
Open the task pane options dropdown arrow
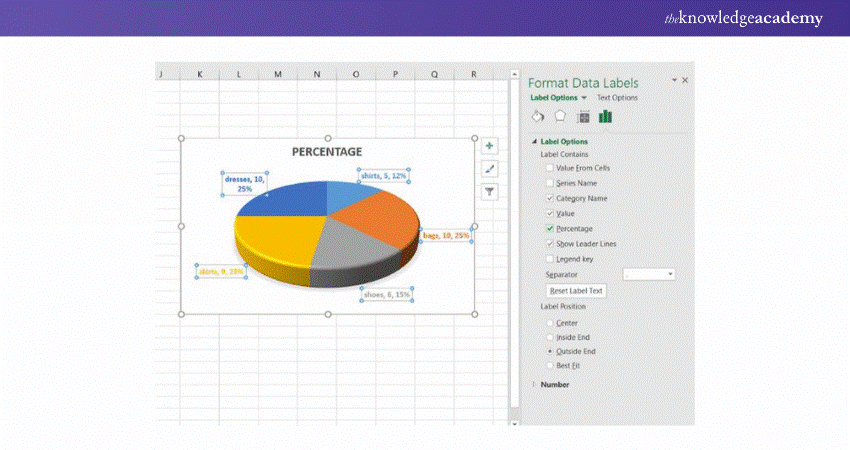point(674,80)
